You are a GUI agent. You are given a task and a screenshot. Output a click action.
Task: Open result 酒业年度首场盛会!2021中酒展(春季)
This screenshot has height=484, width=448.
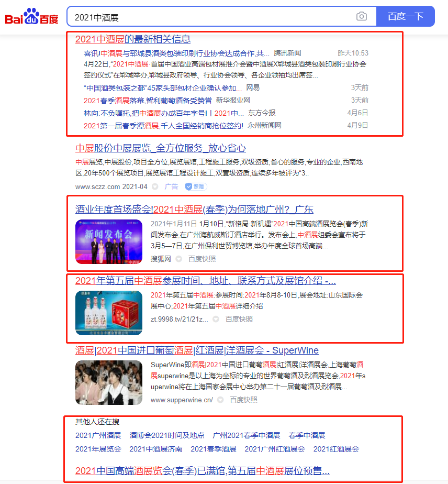(x=194, y=210)
